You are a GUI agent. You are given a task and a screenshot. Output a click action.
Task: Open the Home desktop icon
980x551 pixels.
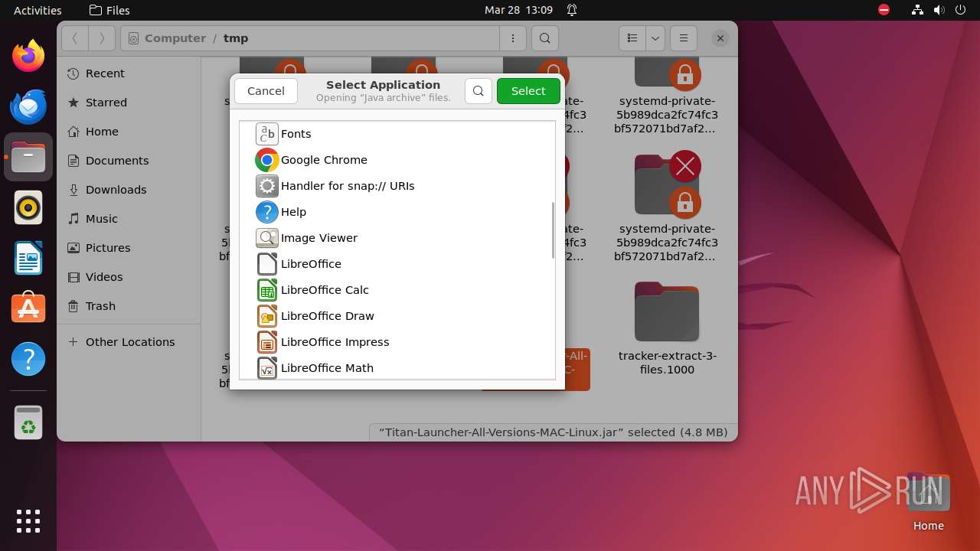[x=928, y=502]
